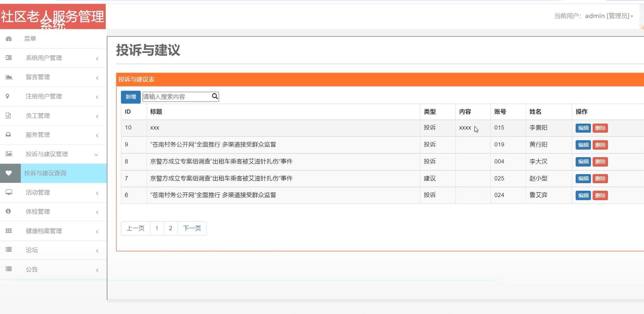
Task: Click the 注册用户管理 location pin icon
Action: [8, 96]
